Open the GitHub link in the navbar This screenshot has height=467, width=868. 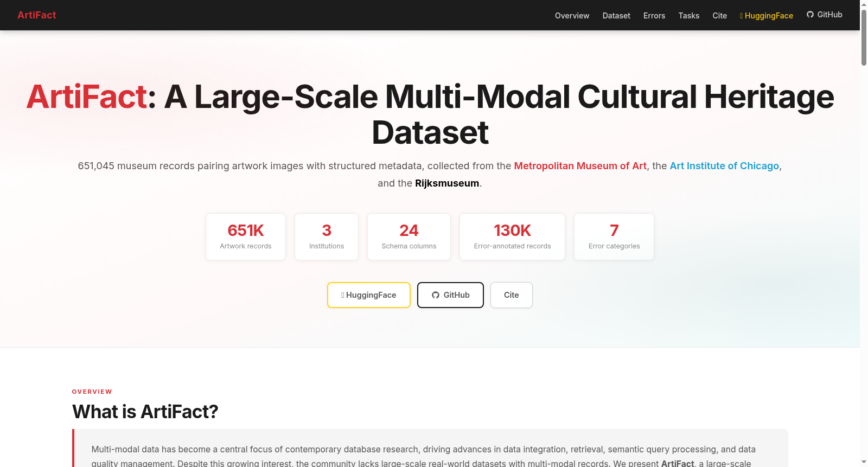[825, 15]
